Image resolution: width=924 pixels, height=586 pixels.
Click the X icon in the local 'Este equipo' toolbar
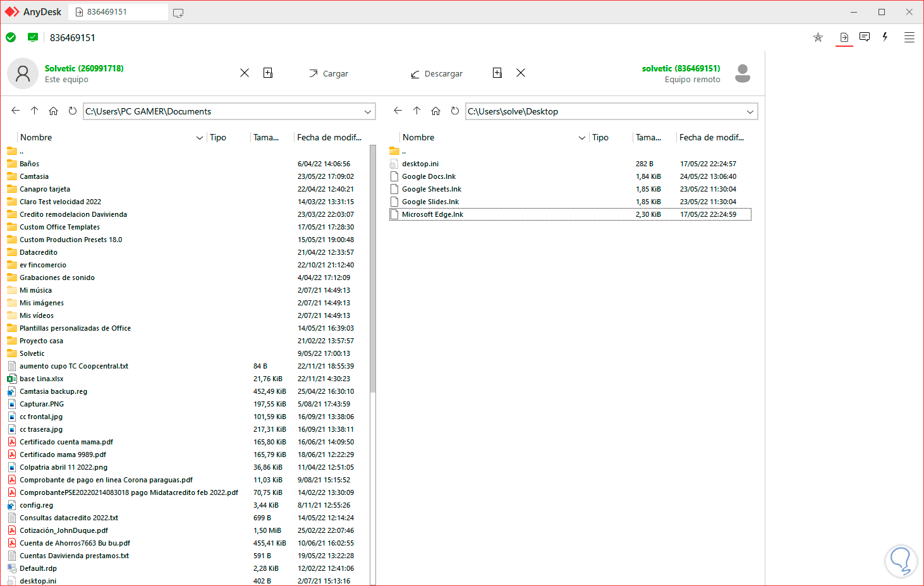pyautogui.click(x=245, y=73)
